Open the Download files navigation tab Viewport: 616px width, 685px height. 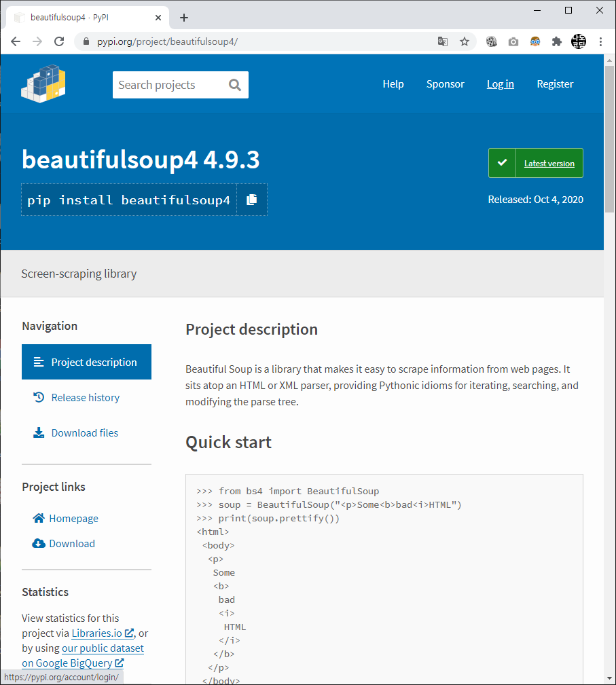point(86,432)
